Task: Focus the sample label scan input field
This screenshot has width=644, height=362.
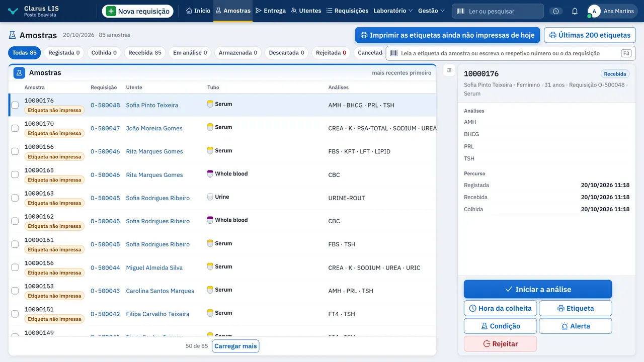Action: (511, 53)
